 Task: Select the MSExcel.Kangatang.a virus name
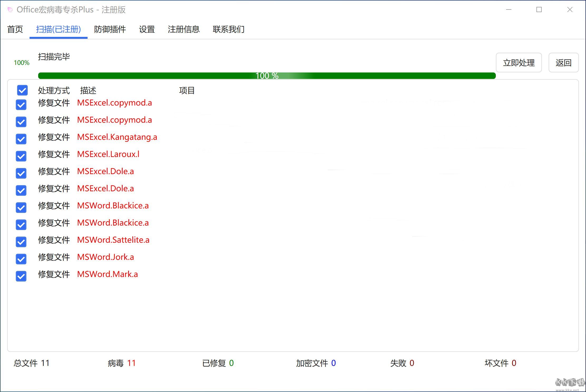117,137
